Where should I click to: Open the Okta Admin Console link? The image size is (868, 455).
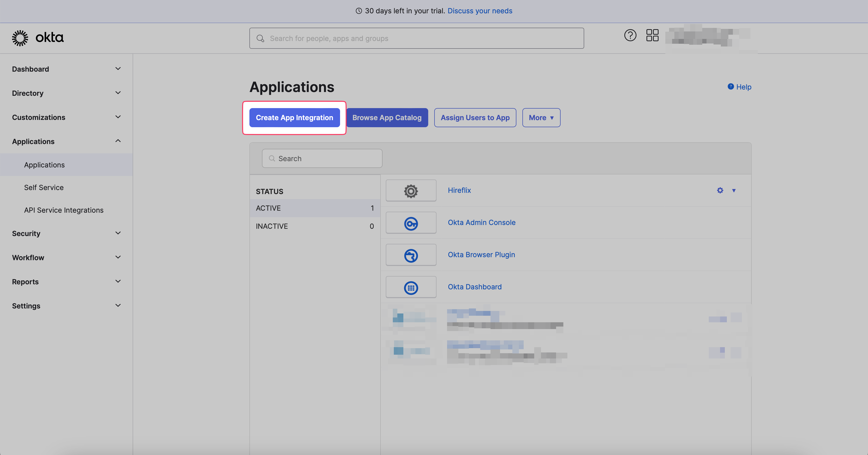481,223
